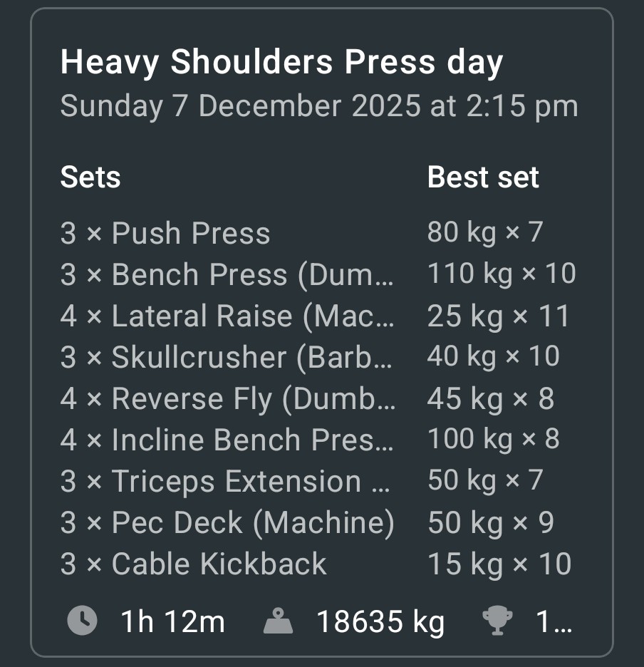The height and width of the screenshot is (667, 644).
Task: Click the 110 kg × 10 best set
Action: (x=502, y=274)
